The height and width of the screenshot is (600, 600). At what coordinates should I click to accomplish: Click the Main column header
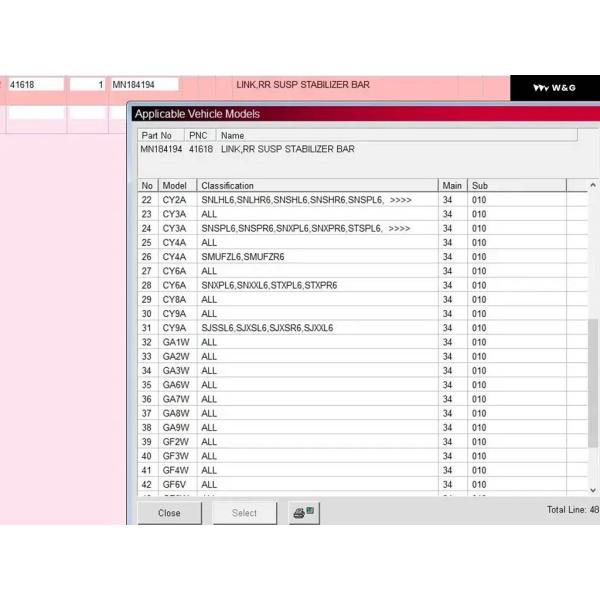coord(452,186)
